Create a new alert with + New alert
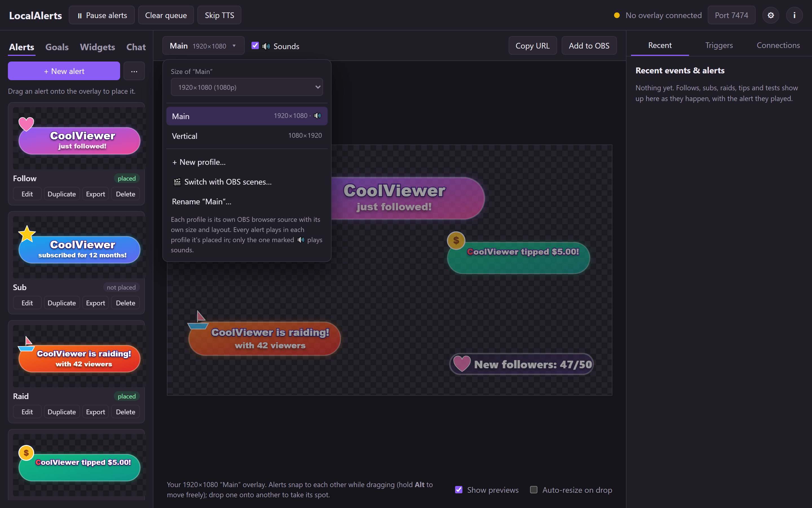This screenshot has height=508, width=812. point(64,71)
